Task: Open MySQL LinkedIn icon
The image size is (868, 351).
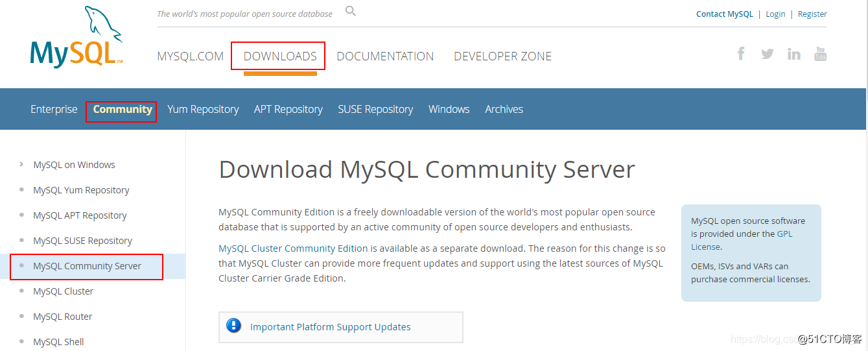Action: [794, 54]
